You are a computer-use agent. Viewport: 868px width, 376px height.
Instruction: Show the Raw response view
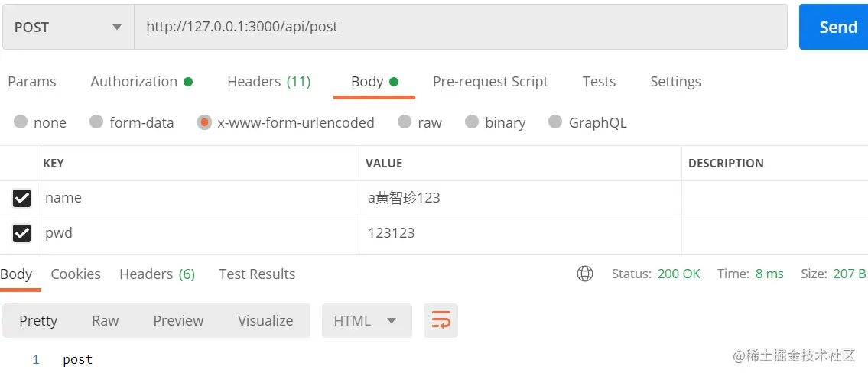click(106, 321)
